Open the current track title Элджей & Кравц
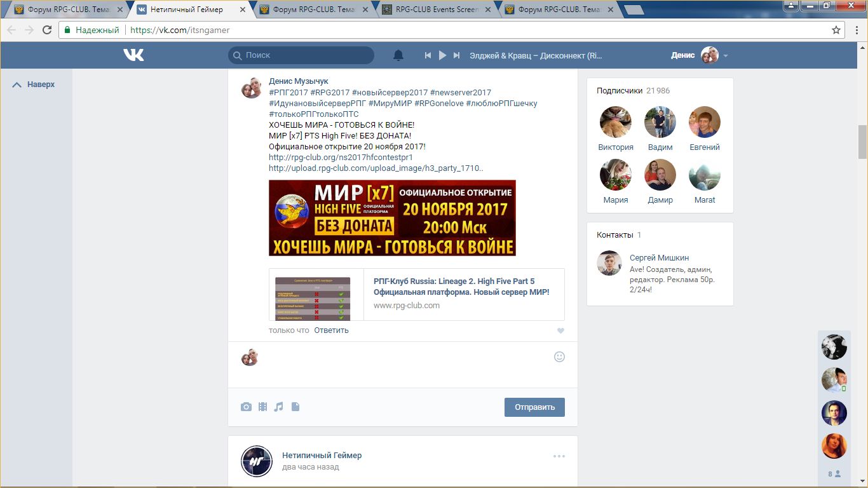The height and width of the screenshot is (488, 868). click(536, 55)
